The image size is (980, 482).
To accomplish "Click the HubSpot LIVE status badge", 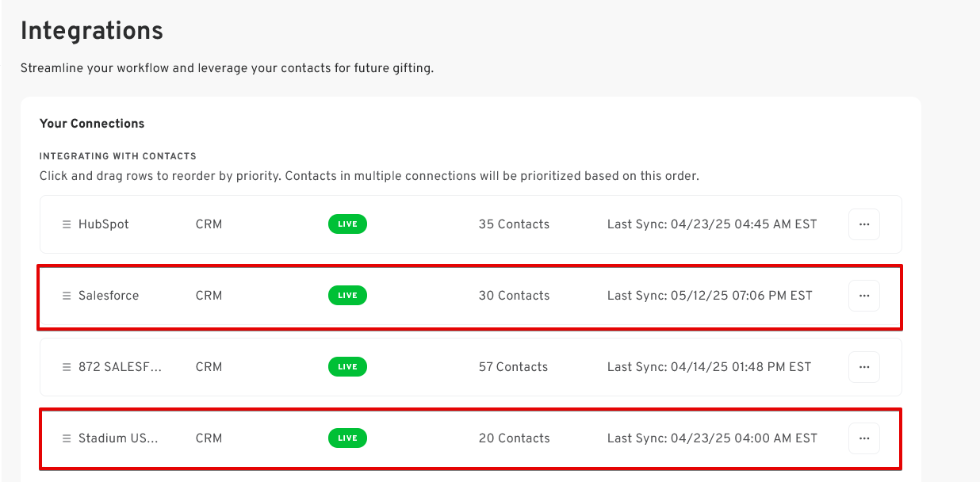I will point(347,224).
